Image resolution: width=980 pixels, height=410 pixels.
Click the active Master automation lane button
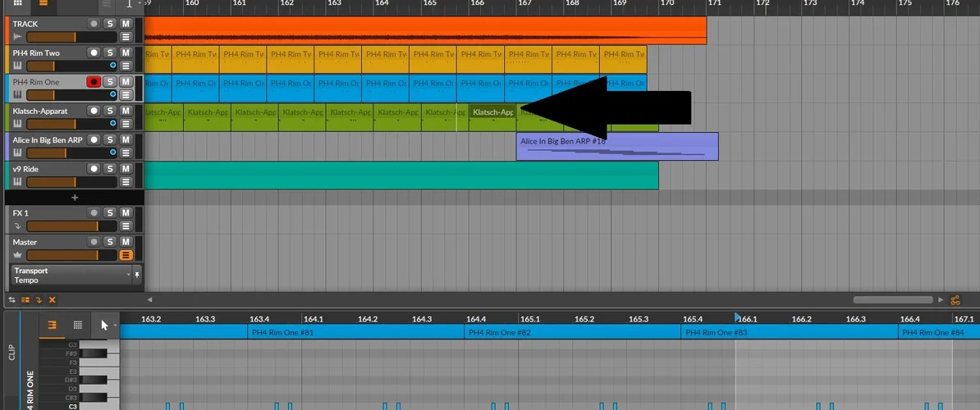pyautogui.click(x=126, y=255)
